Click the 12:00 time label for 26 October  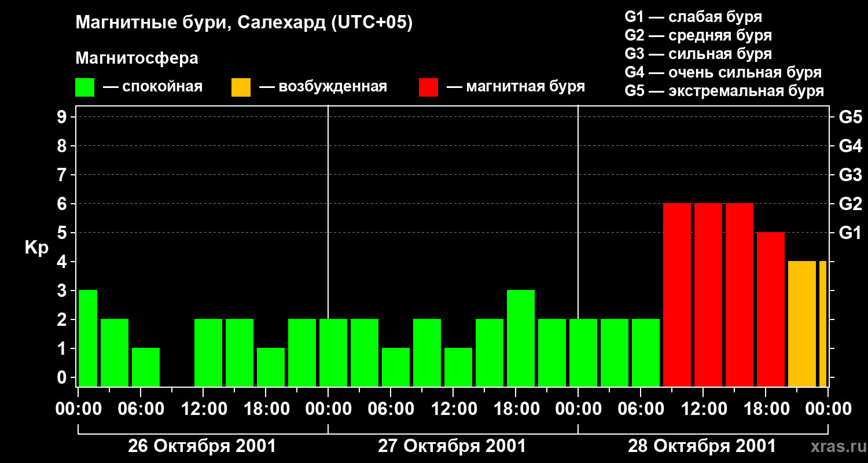(x=203, y=409)
